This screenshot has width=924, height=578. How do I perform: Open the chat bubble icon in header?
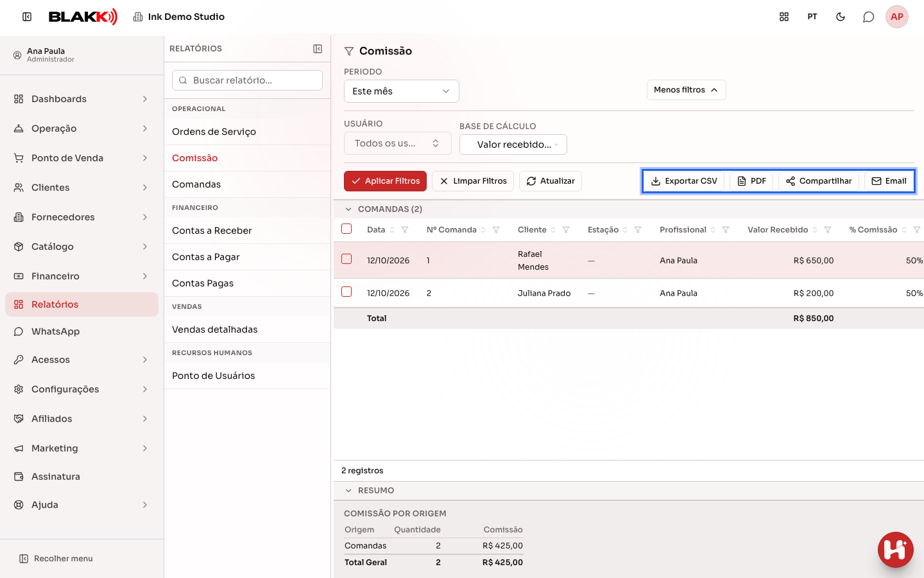pyautogui.click(x=869, y=17)
